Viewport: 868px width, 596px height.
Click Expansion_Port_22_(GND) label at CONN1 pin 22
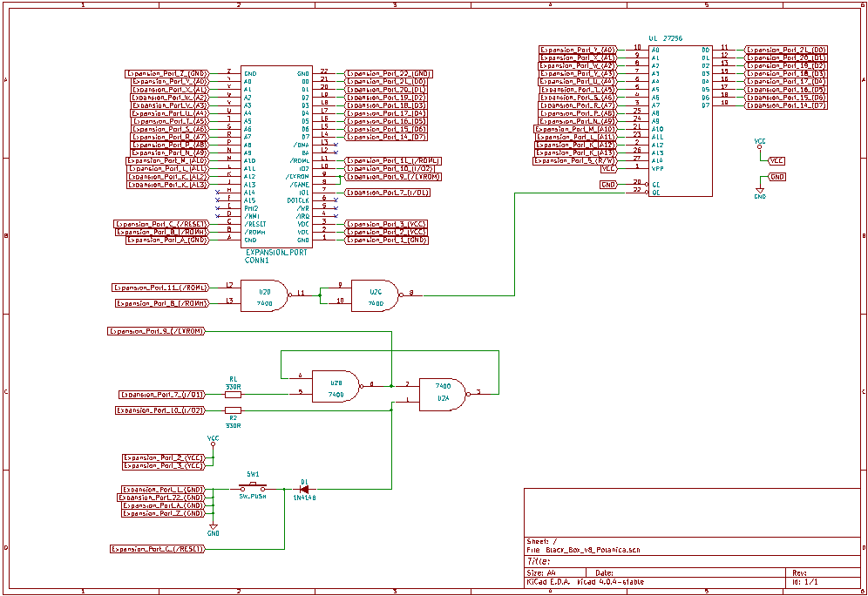pos(389,73)
